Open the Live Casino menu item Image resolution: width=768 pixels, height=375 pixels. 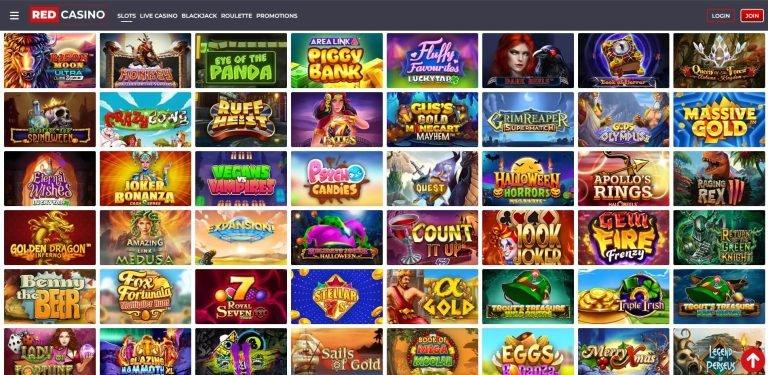pos(159,16)
